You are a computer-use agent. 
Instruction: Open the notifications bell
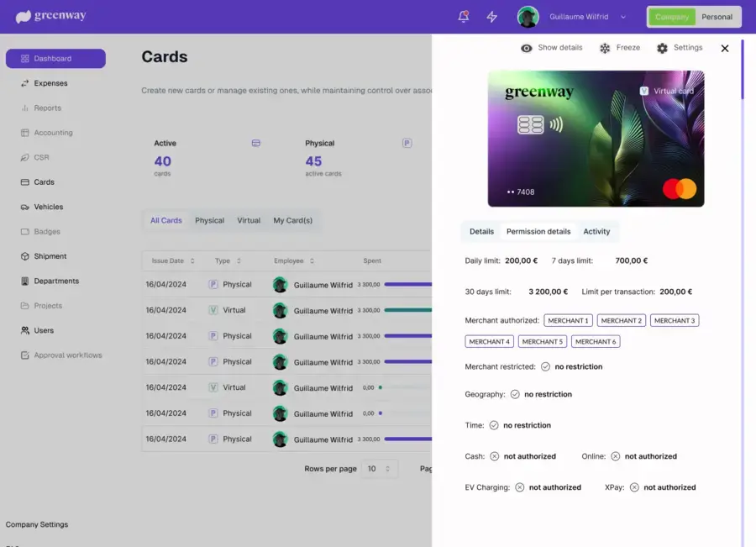pos(464,17)
